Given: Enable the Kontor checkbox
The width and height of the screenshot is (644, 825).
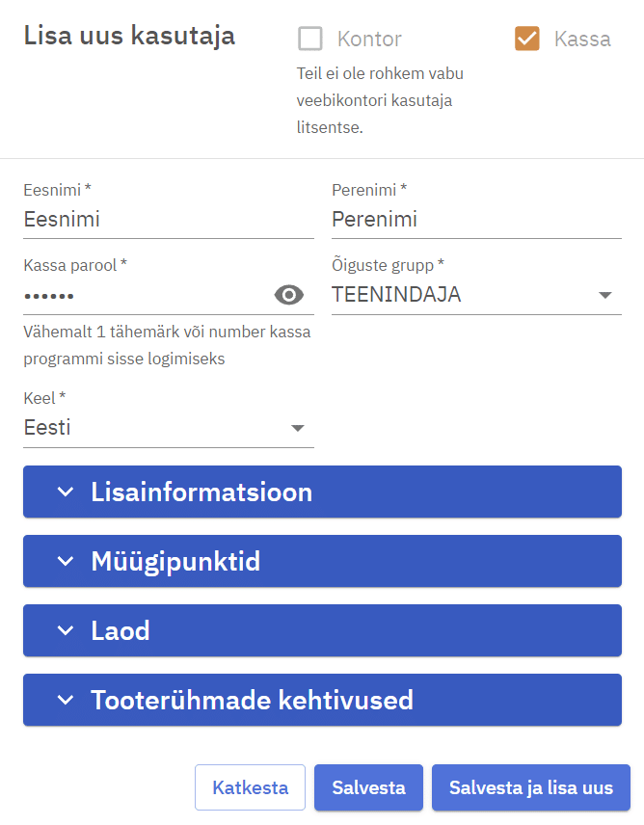Looking at the screenshot, I should (310, 40).
